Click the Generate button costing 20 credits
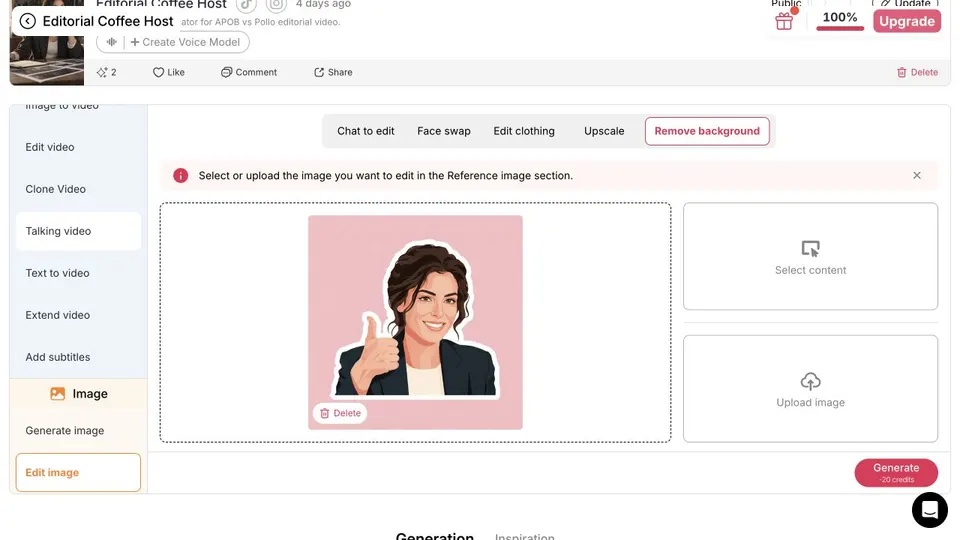Image resolution: width=960 pixels, height=540 pixels. coord(896,473)
